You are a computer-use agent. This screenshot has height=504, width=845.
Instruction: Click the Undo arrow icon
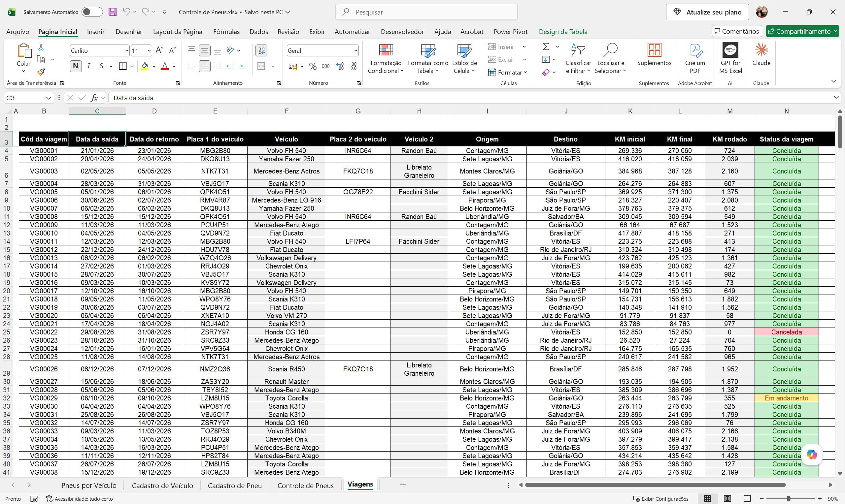(126, 12)
